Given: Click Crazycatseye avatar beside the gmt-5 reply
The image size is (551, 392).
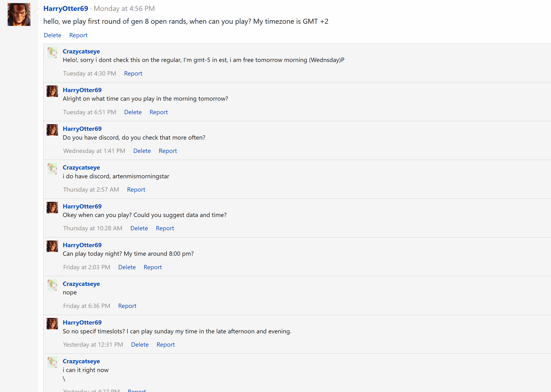Looking at the screenshot, I should coord(52,52).
